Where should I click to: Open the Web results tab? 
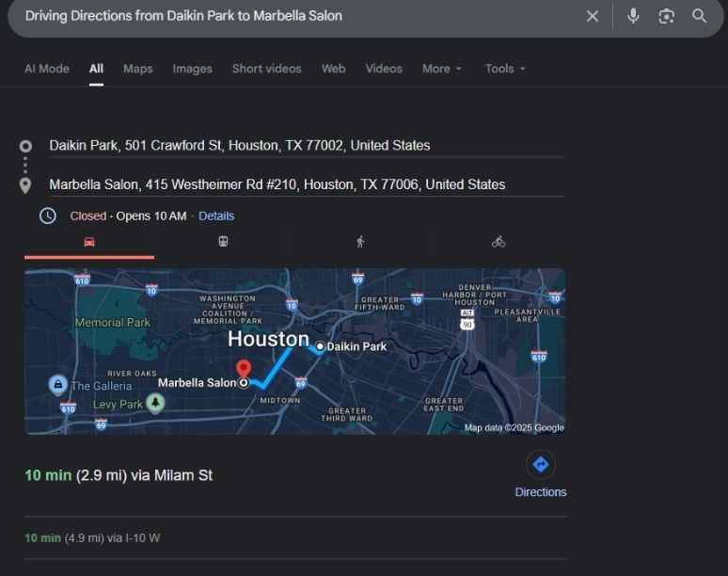(333, 69)
